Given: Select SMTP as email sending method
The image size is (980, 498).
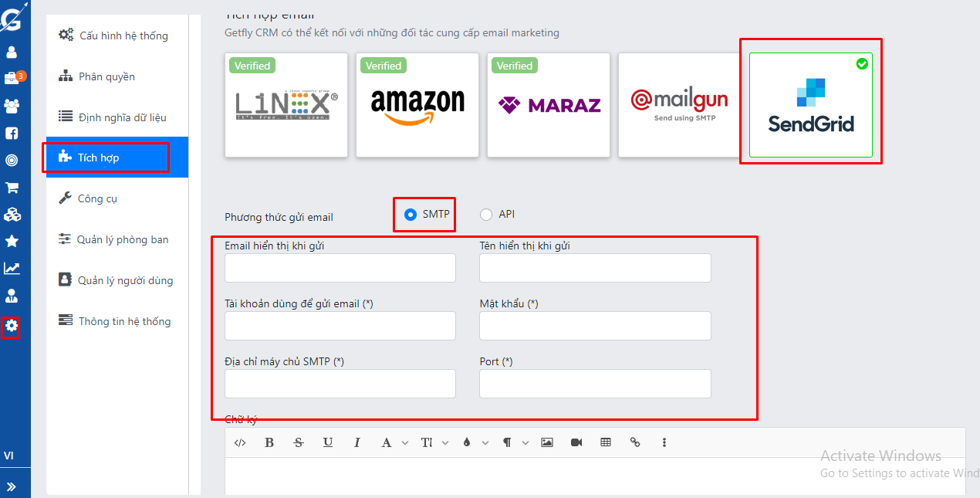Looking at the screenshot, I should tap(411, 215).
